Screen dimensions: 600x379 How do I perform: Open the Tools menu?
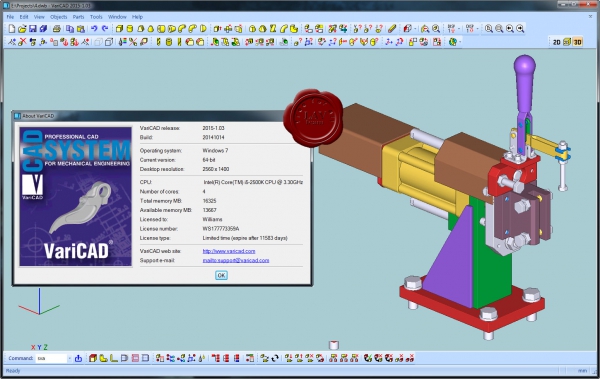tap(96, 17)
